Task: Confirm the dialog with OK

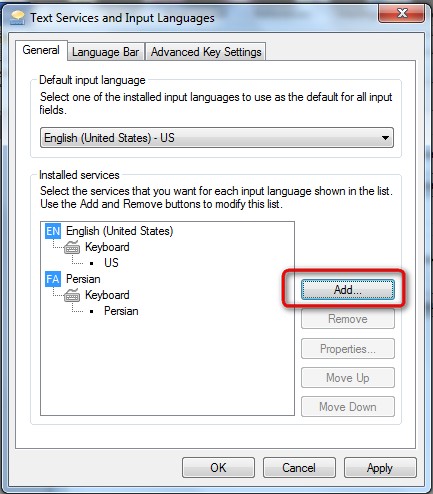Action: tap(218, 468)
